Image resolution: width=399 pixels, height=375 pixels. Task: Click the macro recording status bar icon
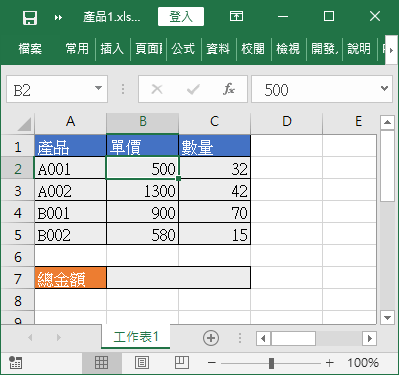pyautogui.click(x=15, y=362)
